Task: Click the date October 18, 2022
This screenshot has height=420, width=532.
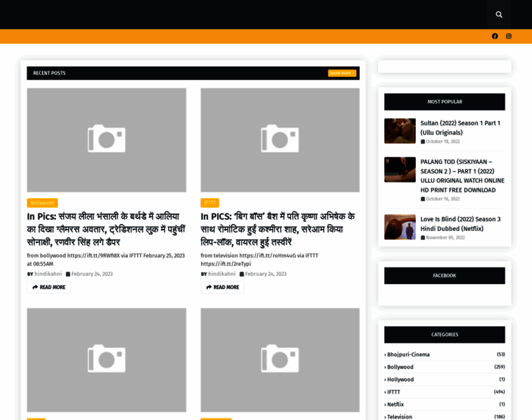Action: tap(443, 141)
